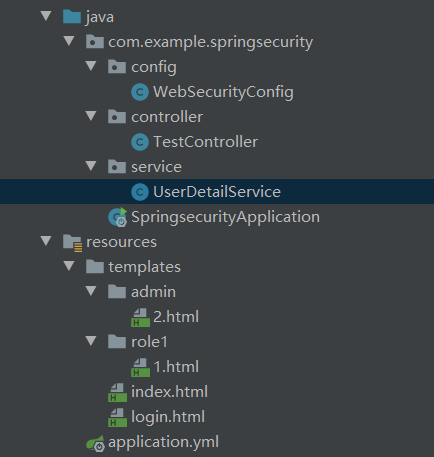Click the blue java source folder icon

pyautogui.click(x=72, y=17)
